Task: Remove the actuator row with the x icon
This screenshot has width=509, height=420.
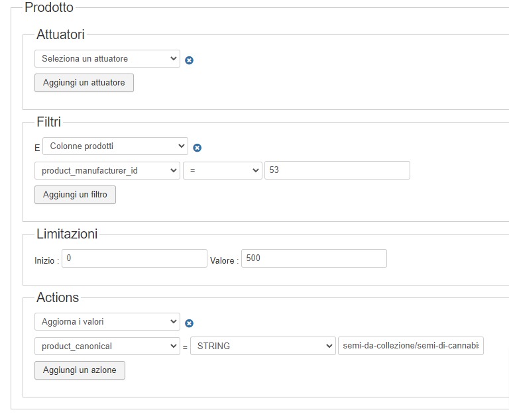Action: [189, 60]
